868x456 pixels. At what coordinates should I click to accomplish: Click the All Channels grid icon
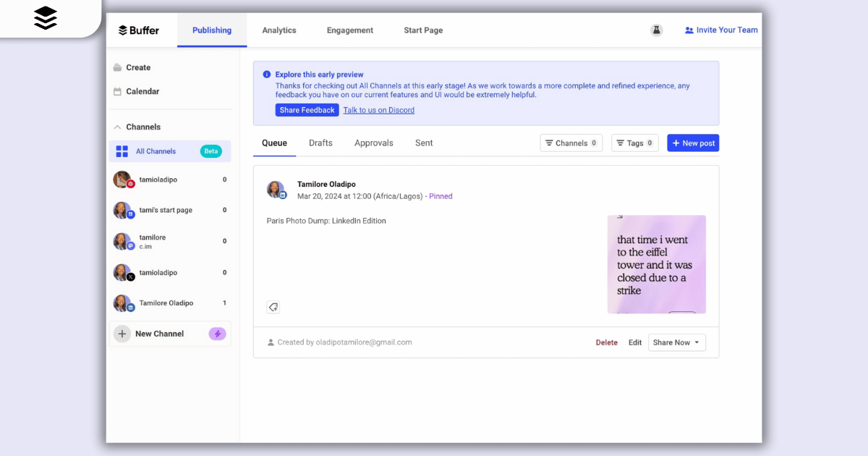click(x=122, y=151)
